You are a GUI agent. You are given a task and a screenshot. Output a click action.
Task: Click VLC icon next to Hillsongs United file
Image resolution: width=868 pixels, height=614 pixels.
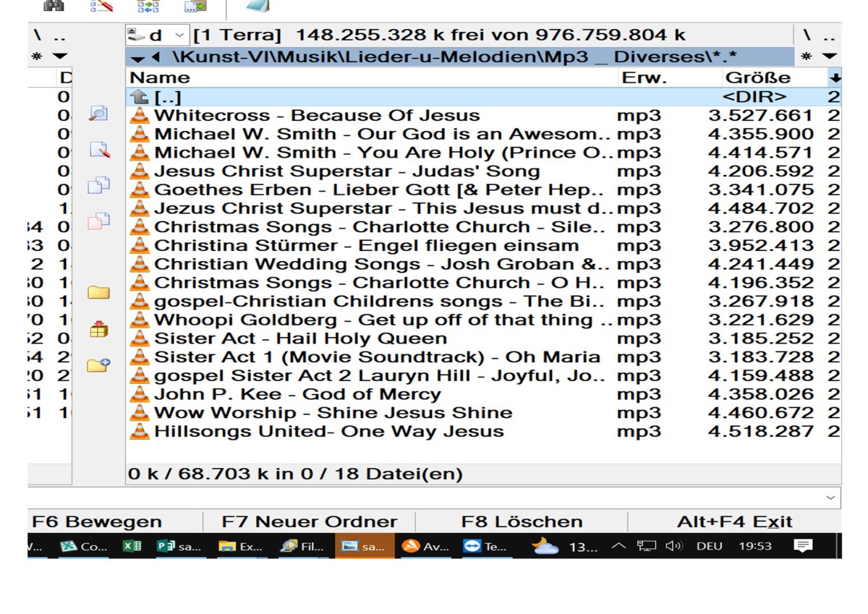coord(139,432)
